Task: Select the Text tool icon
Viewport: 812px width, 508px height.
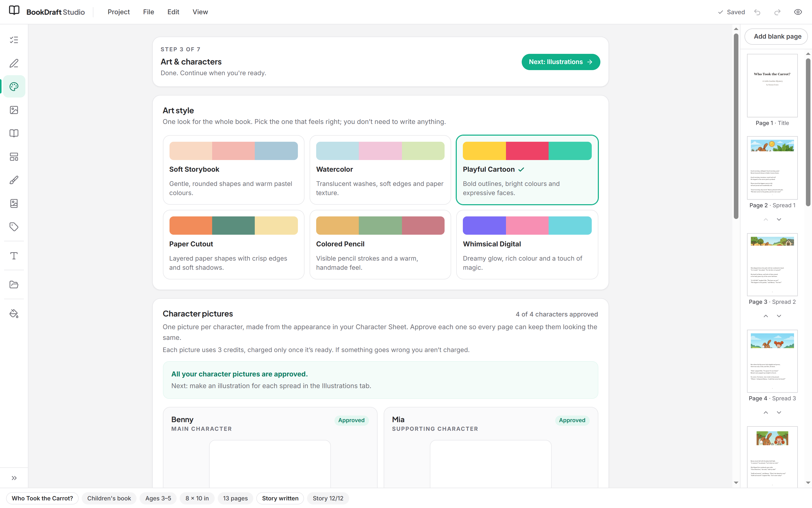Action: (x=14, y=256)
